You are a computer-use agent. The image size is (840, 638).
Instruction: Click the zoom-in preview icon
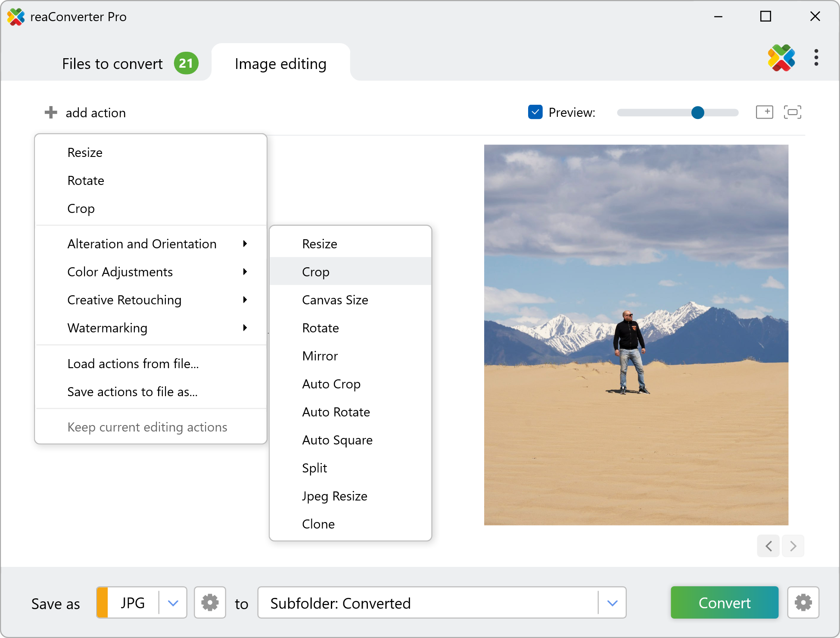[x=764, y=112]
